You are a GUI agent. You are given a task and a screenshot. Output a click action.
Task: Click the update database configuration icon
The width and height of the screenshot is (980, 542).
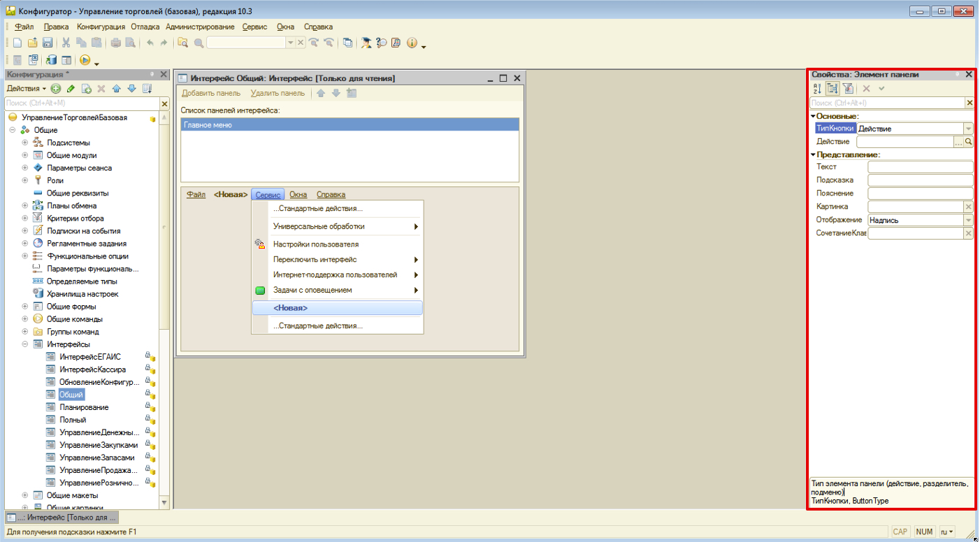(x=52, y=60)
